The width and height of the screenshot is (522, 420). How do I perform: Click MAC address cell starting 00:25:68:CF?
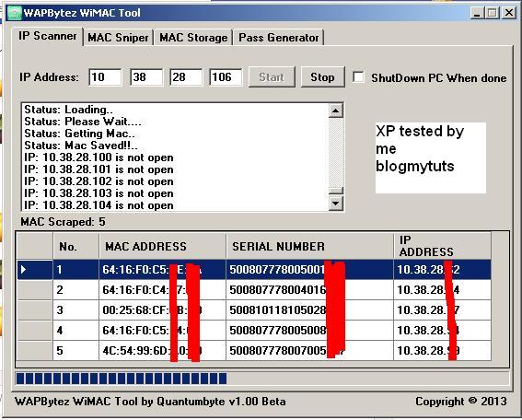162,310
